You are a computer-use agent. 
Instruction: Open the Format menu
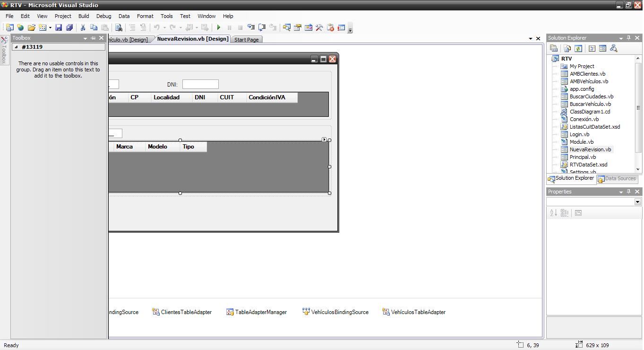tap(145, 16)
